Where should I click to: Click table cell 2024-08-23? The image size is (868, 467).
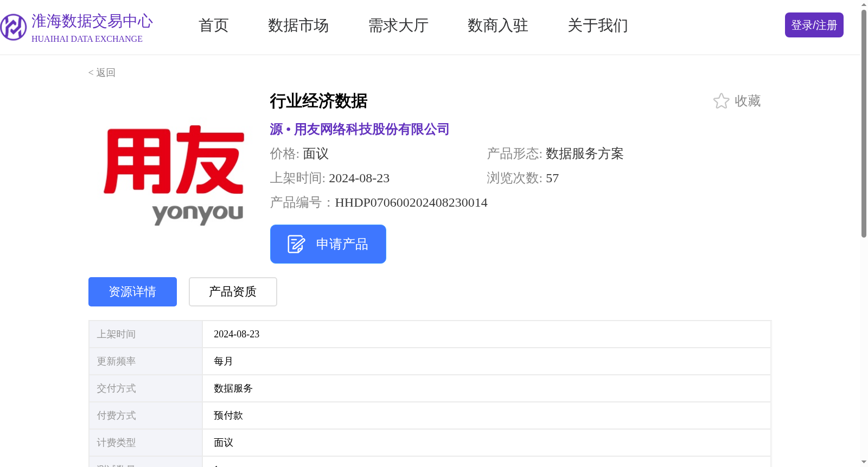coord(237,334)
